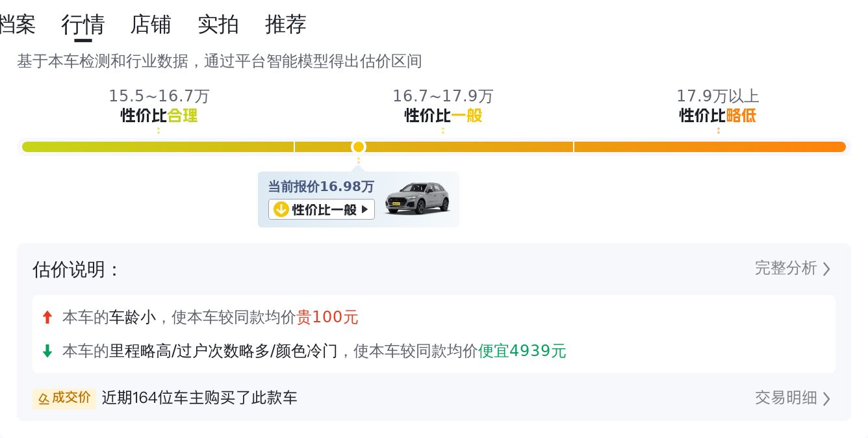Go to the 推荐 tab
Viewport: 868px width, 438px height.
pyautogui.click(x=286, y=25)
